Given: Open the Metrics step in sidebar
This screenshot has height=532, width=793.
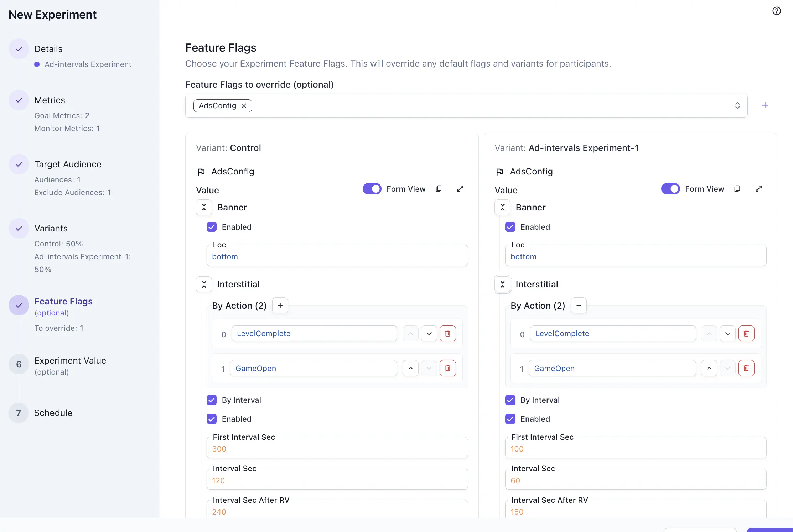Looking at the screenshot, I should coord(50,100).
